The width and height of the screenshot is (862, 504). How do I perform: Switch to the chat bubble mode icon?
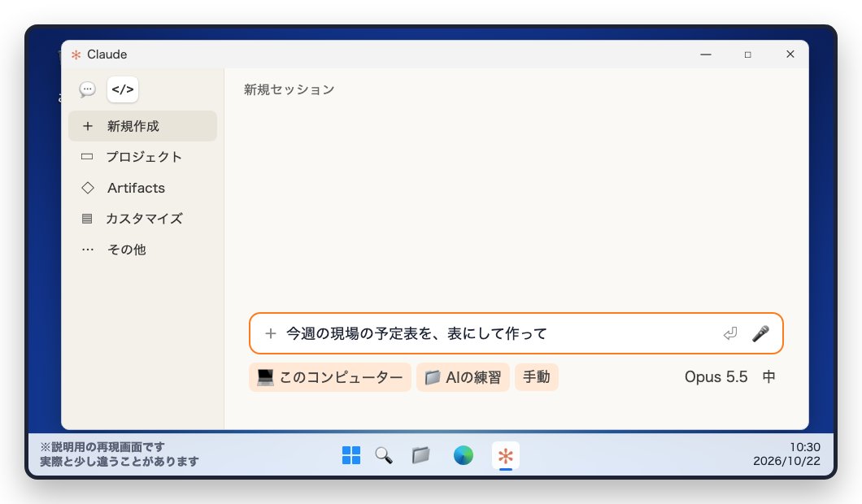click(87, 89)
